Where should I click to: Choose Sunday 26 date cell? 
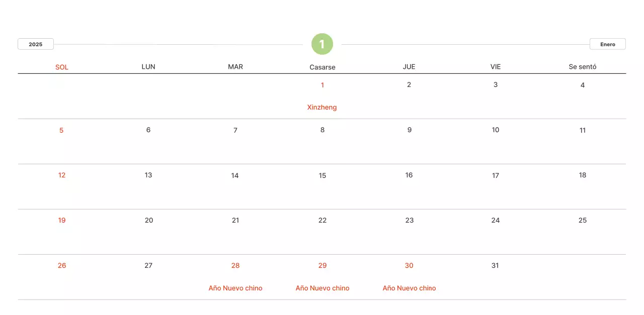62,265
